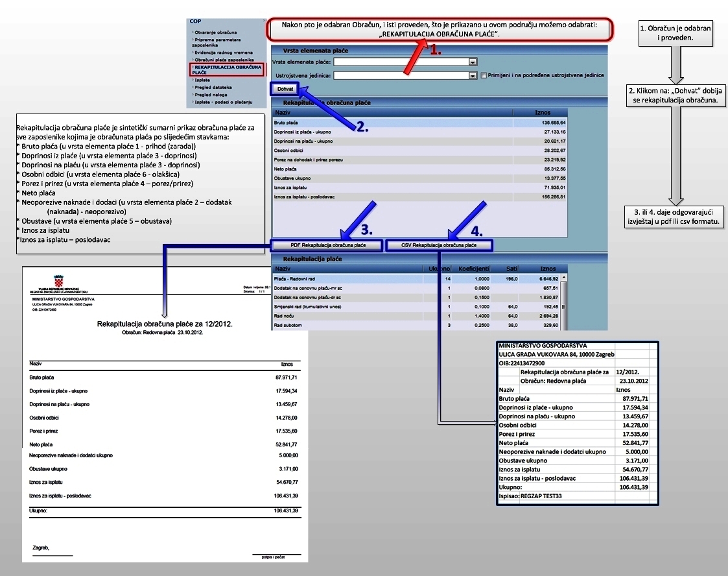
Task: Select Doprinosi na plaću - ukupno in the application table
Action: click(x=419, y=141)
